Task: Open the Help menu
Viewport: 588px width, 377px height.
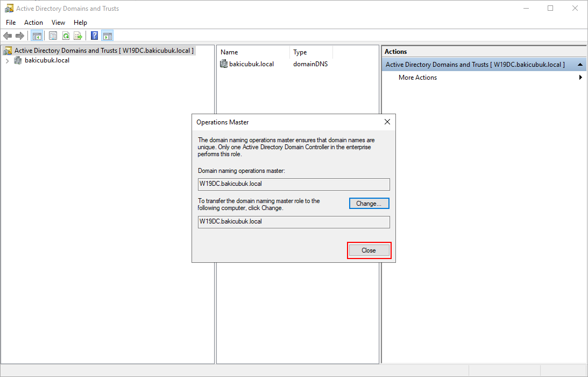Action: pyautogui.click(x=80, y=23)
